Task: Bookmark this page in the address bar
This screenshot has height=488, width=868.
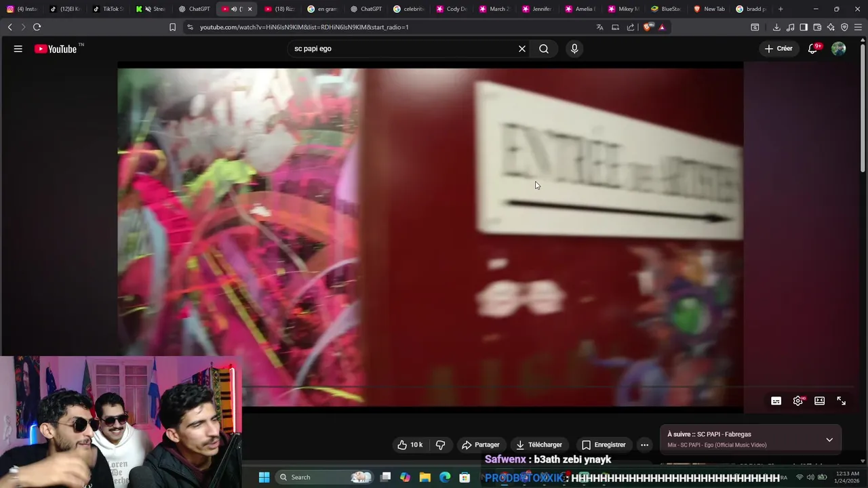Action: tap(172, 27)
